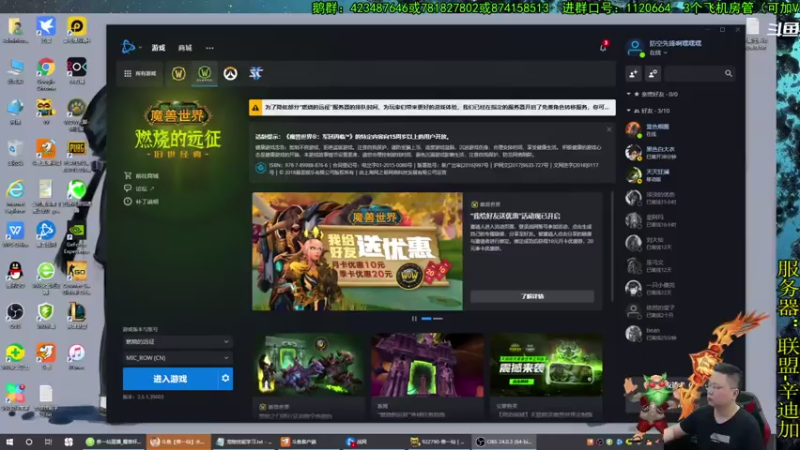Switch to the World of Warcraft game icon

(179, 73)
